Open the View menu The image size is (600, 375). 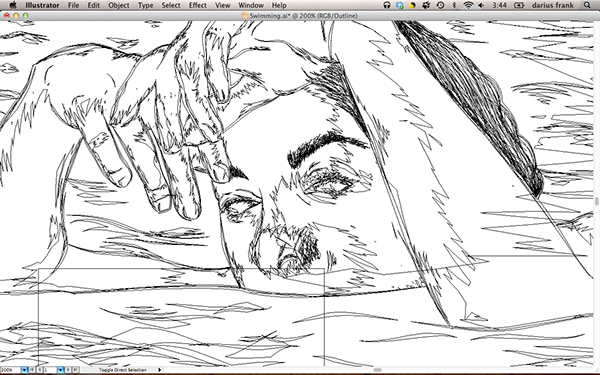(x=223, y=5)
